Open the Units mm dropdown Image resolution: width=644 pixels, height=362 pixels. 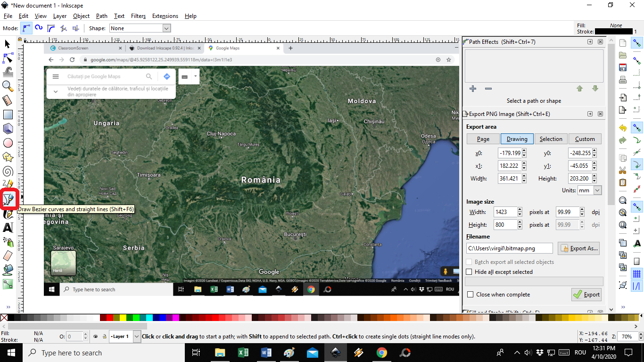[590, 190]
